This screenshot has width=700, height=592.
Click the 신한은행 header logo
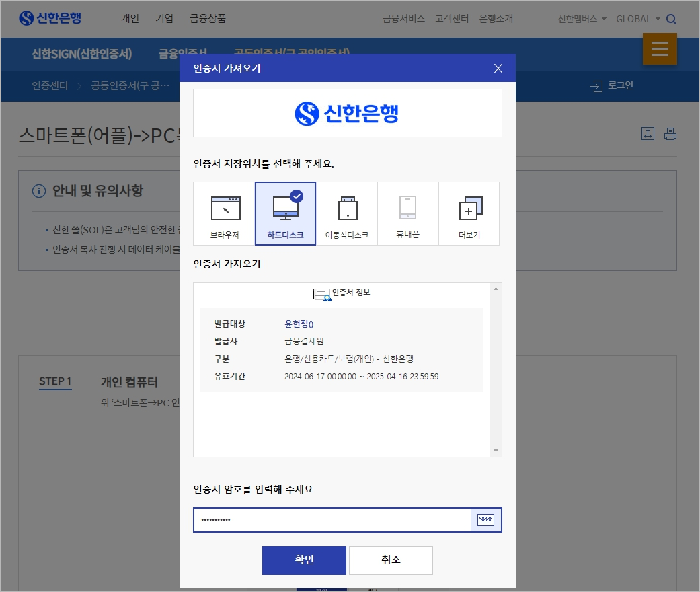[x=50, y=18]
